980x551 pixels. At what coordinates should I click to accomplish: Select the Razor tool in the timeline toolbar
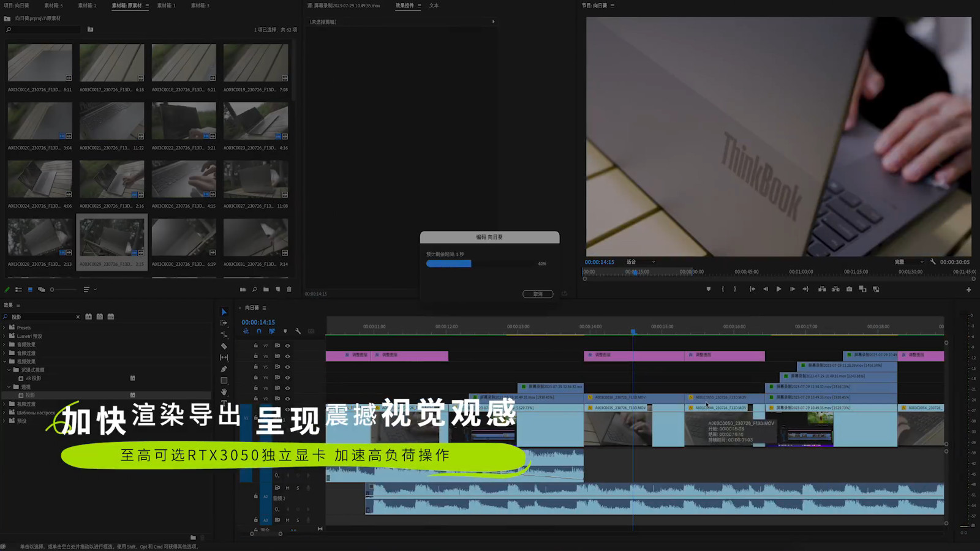coord(224,346)
